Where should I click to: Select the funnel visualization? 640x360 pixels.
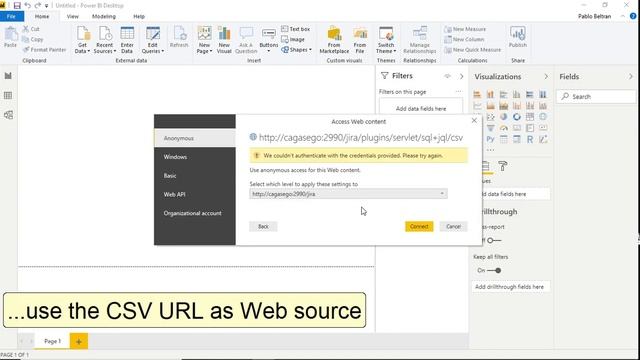tap(491, 128)
